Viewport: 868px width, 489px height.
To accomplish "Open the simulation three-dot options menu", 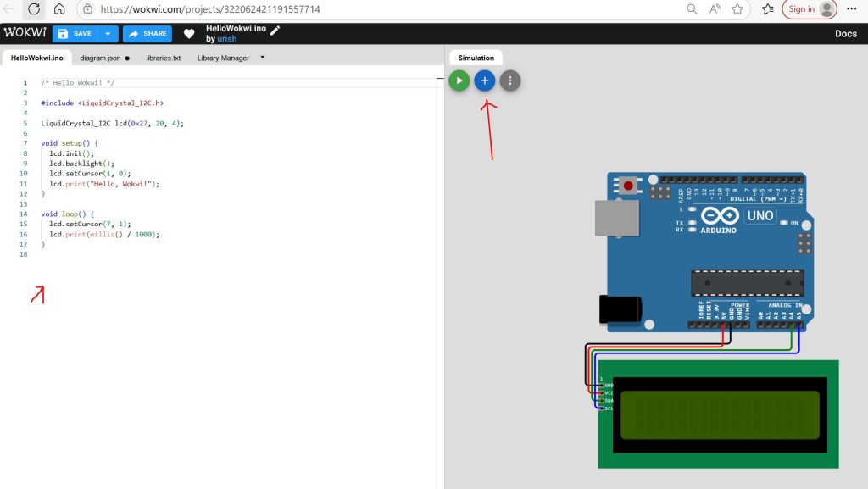I will [509, 81].
